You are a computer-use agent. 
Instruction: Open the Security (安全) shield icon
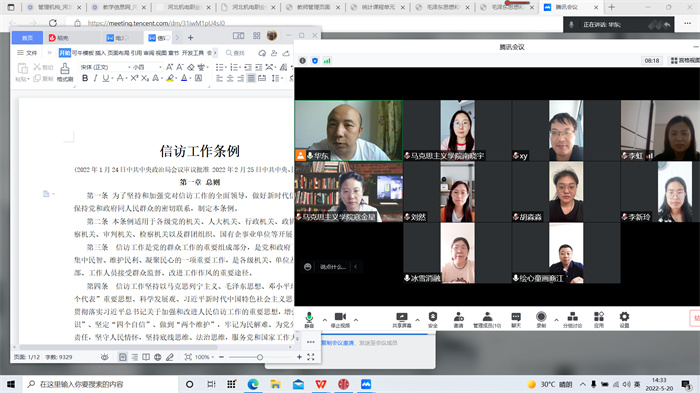(433, 320)
